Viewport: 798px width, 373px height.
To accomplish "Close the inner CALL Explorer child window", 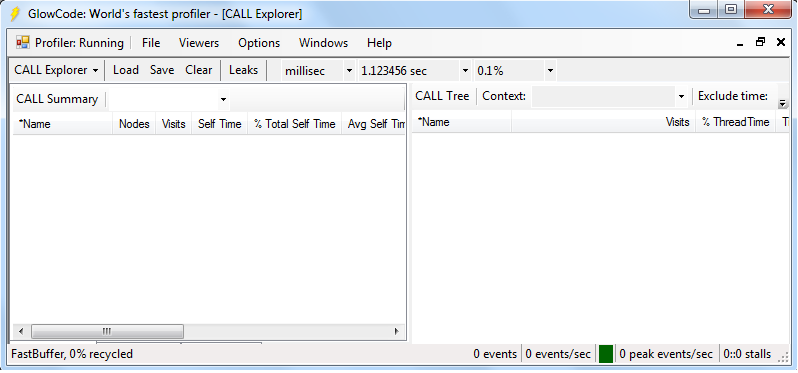I will coord(781,42).
